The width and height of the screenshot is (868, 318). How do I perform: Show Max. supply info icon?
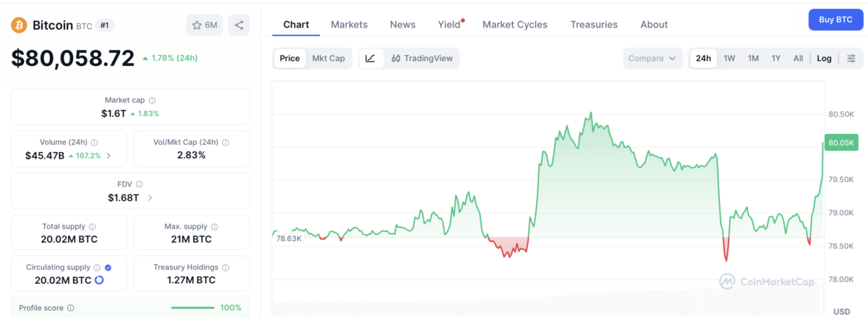tap(216, 227)
